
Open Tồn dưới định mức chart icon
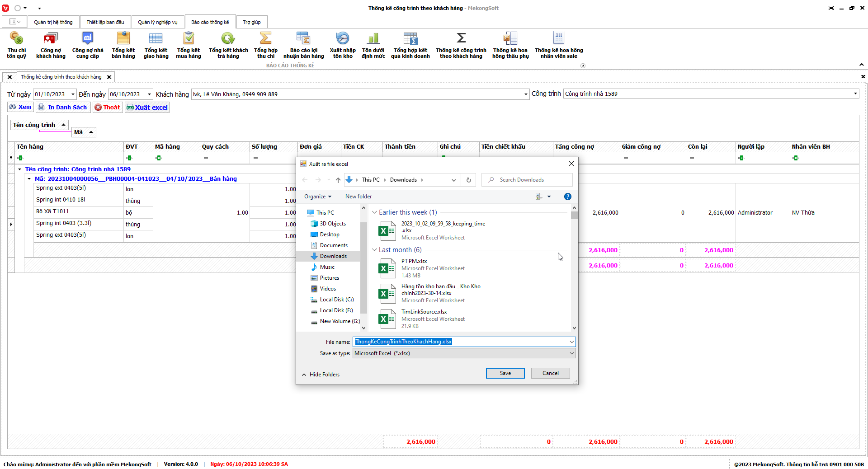coord(373,44)
